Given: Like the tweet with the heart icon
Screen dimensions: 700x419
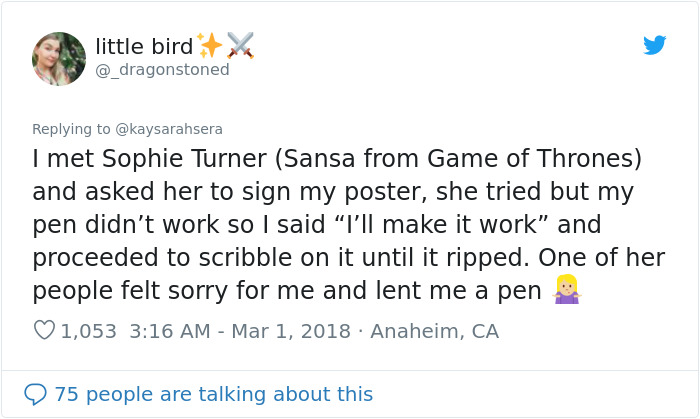Looking at the screenshot, I should [x=44, y=331].
